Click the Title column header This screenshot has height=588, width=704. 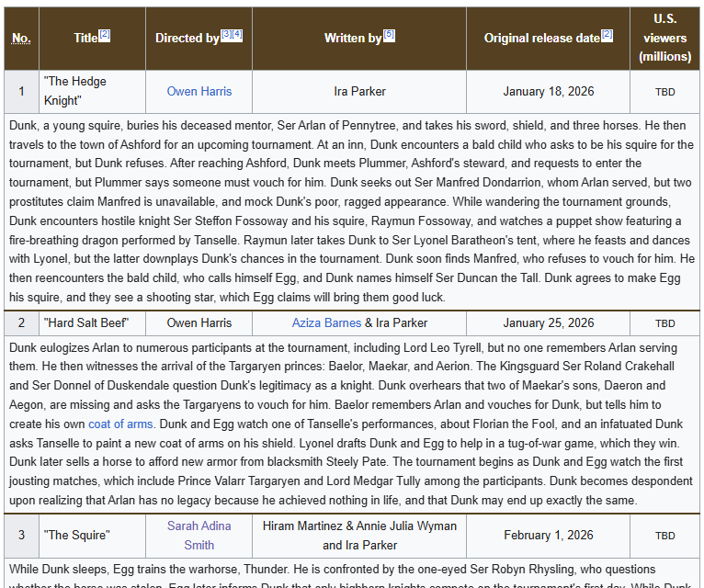coord(92,39)
